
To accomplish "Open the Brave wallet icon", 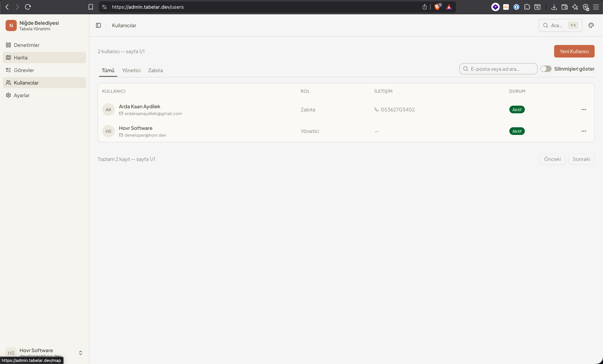I will 565,7.
